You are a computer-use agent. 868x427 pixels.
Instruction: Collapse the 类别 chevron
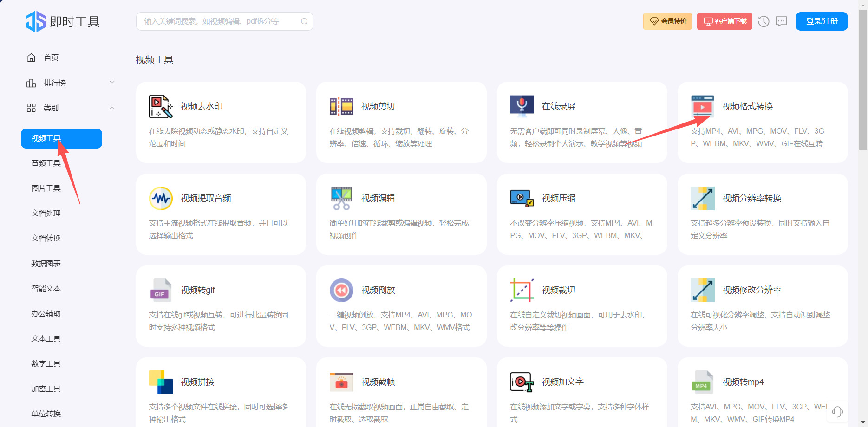112,108
